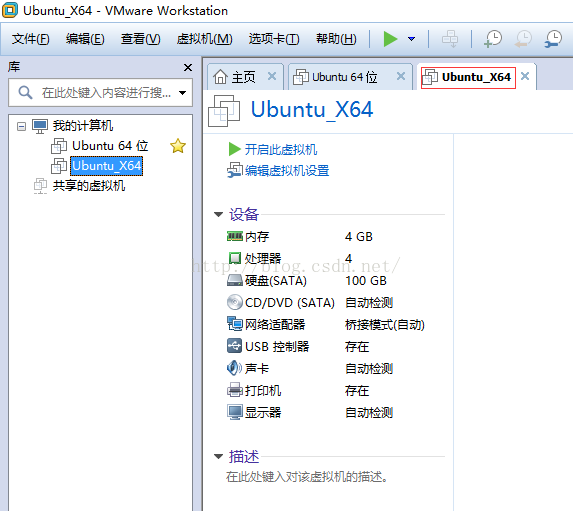573x511 pixels.
Task: Click the VMware Workstation title bar icon
Action: 10,10
